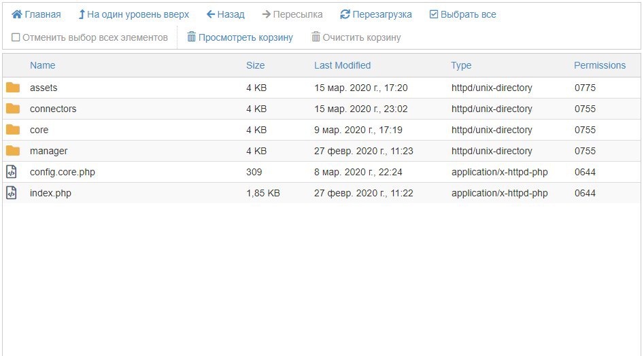Click the trash icon for Очистить корзину
The width and height of the screenshot is (644, 356).
coord(316,37)
